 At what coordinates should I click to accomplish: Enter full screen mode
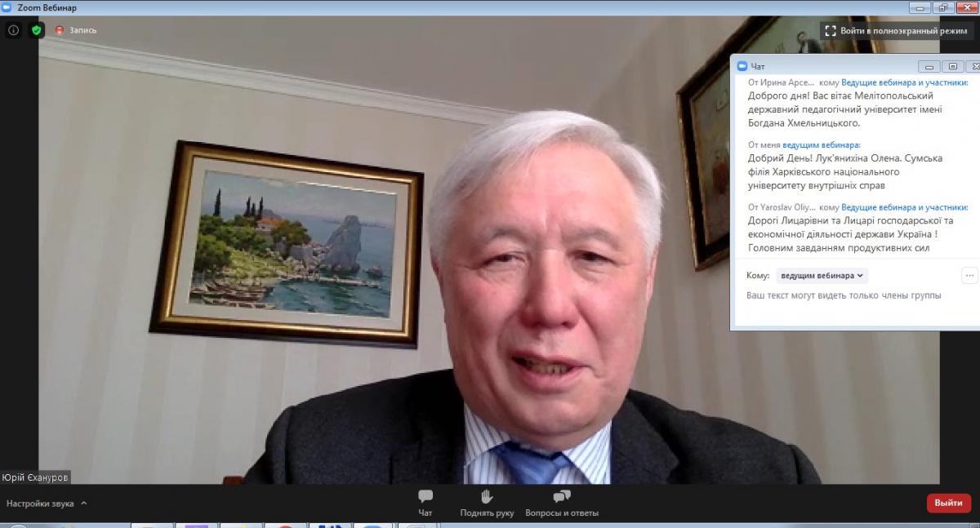click(896, 31)
